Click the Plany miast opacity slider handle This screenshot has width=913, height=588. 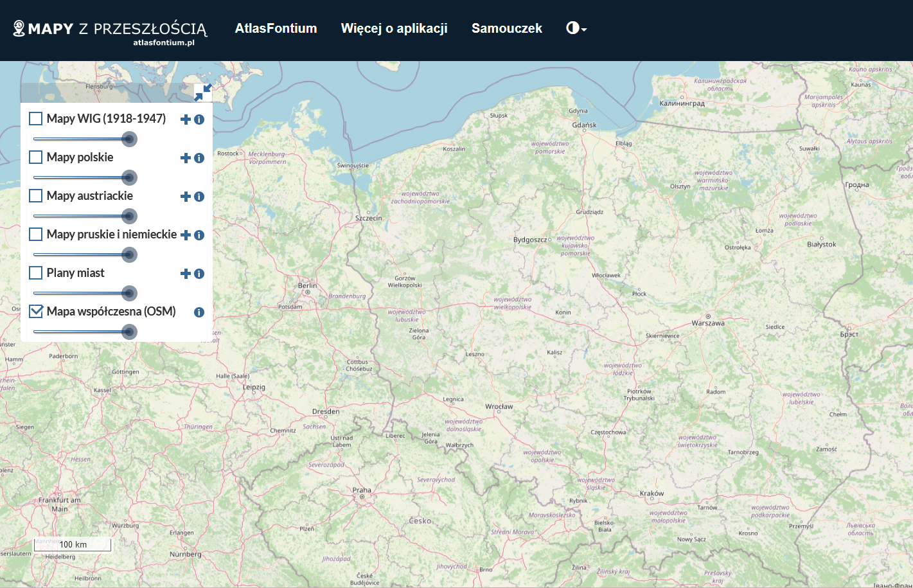pyautogui.click(x=129, y=293)
